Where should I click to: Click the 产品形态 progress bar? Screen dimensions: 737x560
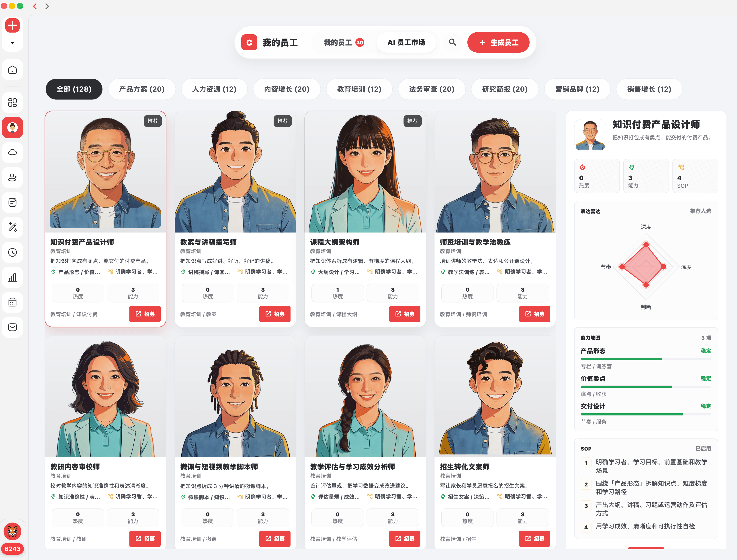[x=645, y=359]
